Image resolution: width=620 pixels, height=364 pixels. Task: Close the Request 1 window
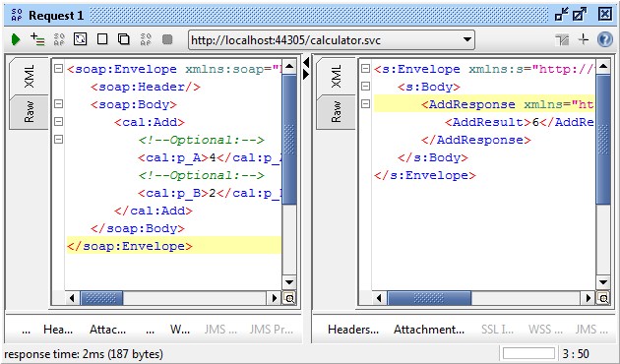(604, 15)
